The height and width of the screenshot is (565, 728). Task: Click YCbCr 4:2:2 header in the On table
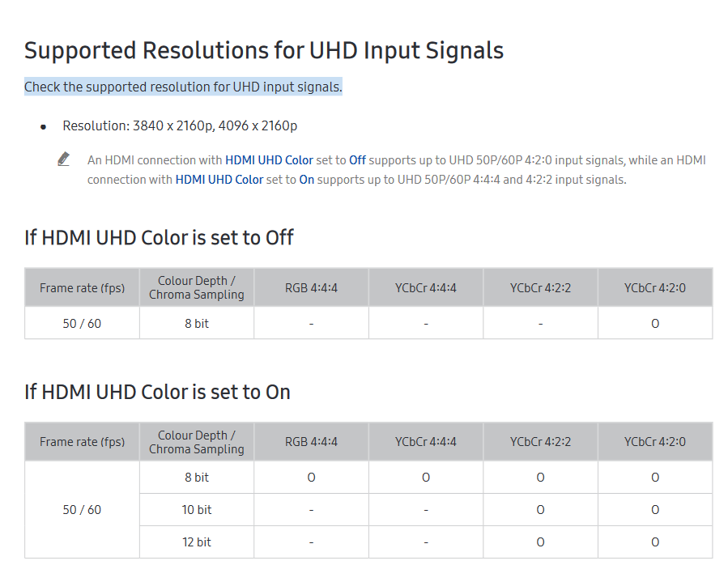pyautogui.click(x=540, y=442)
